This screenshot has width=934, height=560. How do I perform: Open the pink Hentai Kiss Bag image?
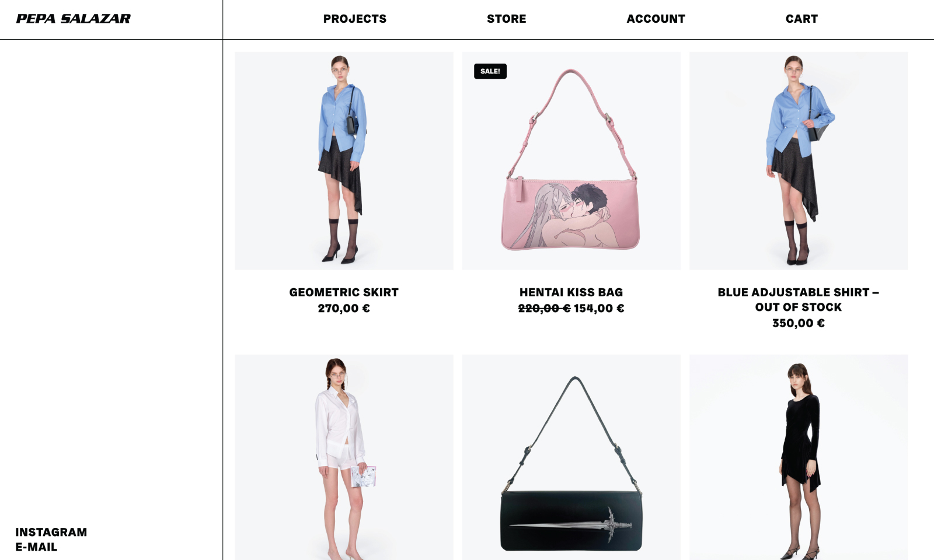tap(571, 161)
